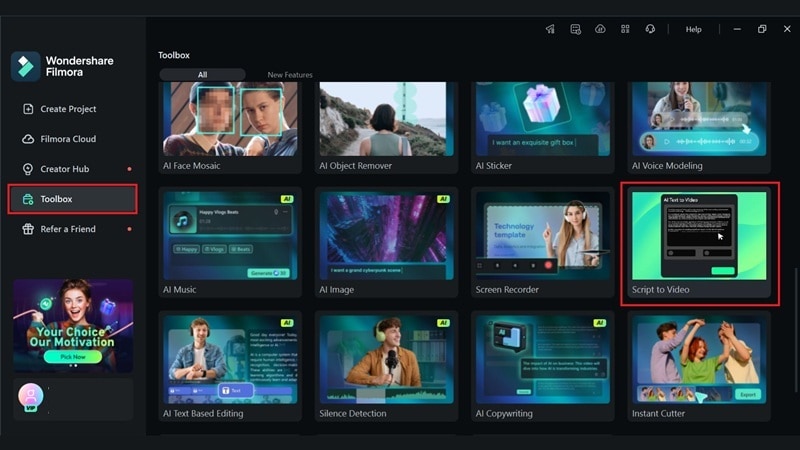Launch the Screen Recorder tool
800x450 pixels.
pos(543,242)
